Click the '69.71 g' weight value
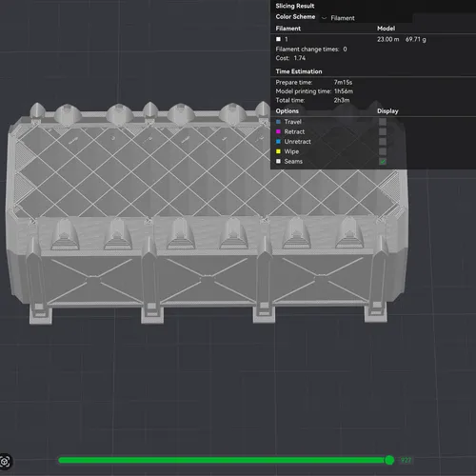The width and height of the screenshot is (476, 476). click(416, 39)
